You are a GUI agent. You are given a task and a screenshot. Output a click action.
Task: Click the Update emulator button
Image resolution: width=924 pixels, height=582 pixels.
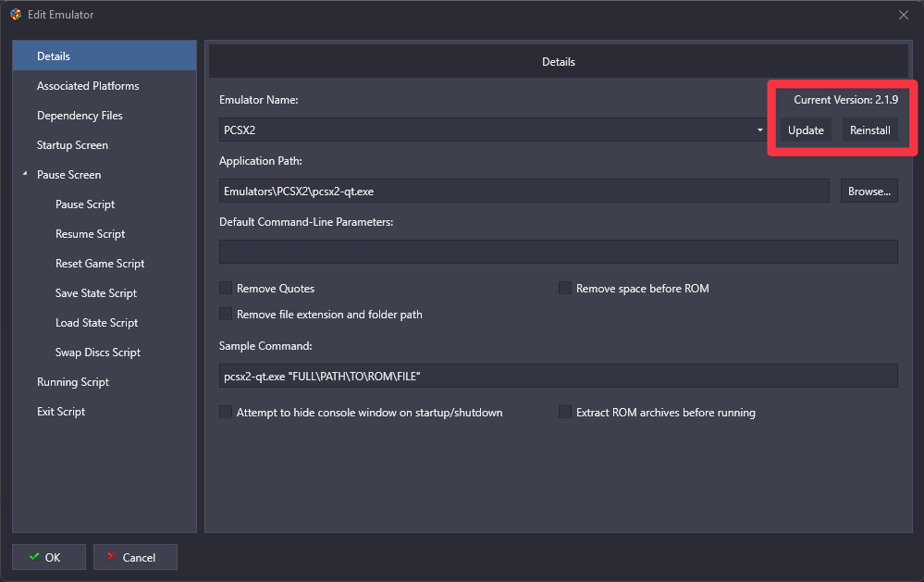[x=806, y=130]
